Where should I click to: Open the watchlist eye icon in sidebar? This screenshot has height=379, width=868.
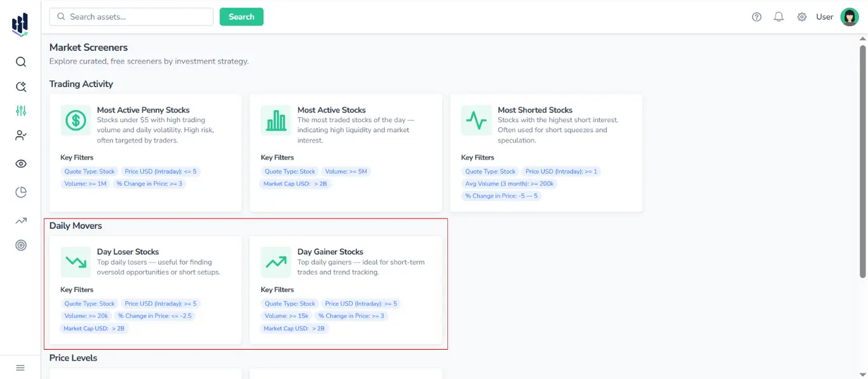20,163
